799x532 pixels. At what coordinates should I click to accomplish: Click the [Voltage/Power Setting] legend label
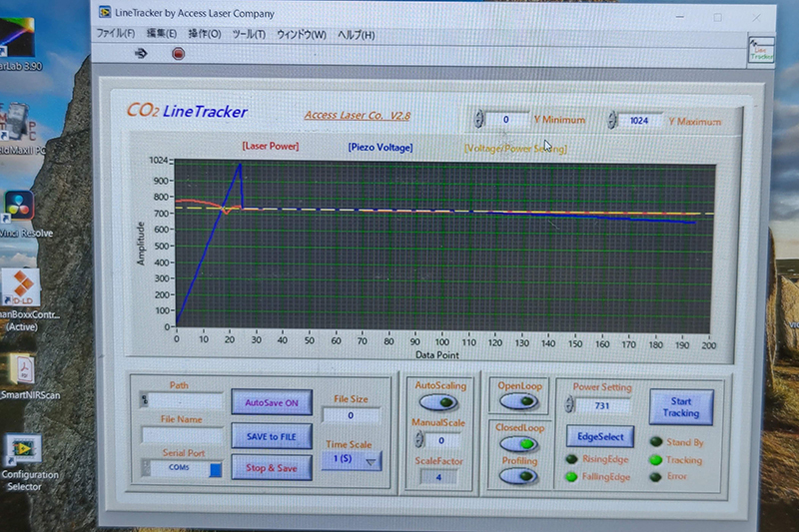point(515,149)
